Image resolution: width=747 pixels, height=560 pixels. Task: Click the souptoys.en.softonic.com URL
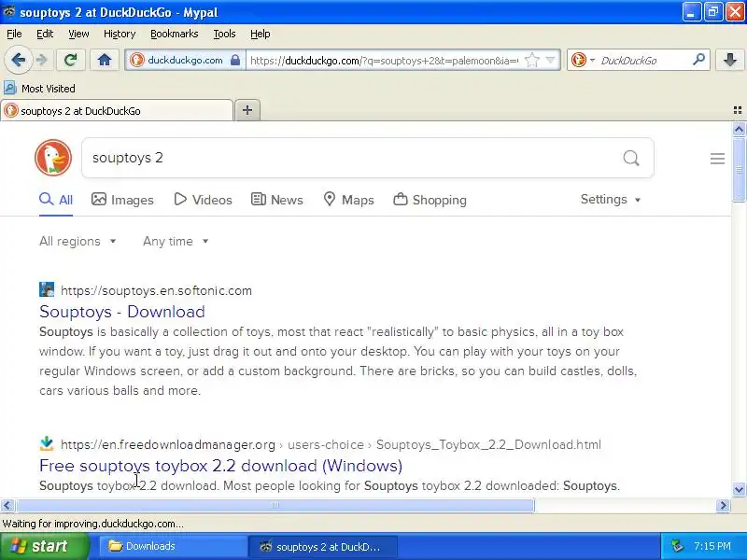[156, 290]
